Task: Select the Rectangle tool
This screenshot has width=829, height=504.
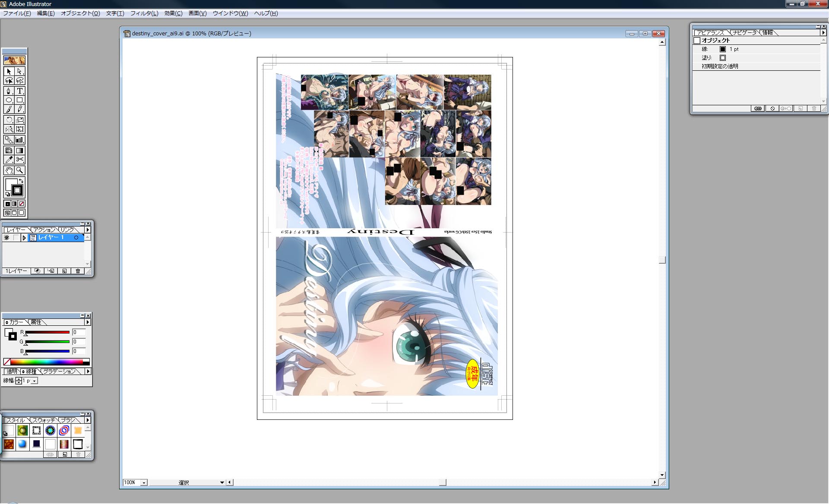Action: 20,100
